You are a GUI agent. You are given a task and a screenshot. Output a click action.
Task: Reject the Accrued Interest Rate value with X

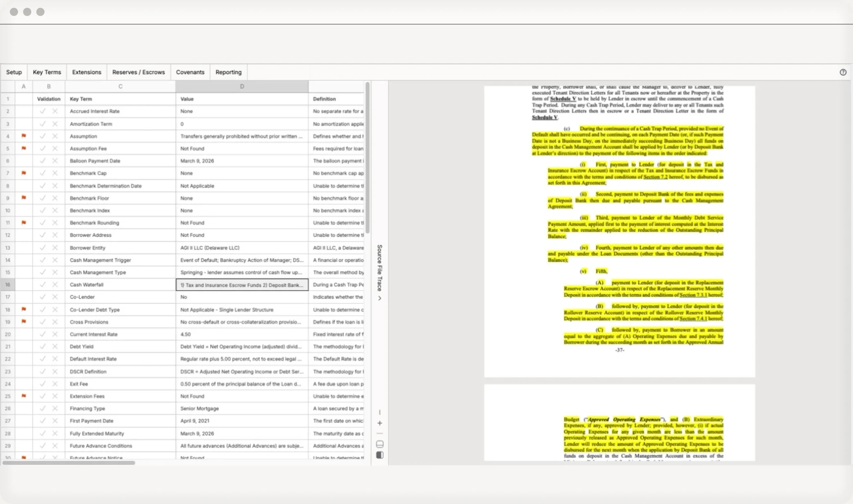pos(55,111)
